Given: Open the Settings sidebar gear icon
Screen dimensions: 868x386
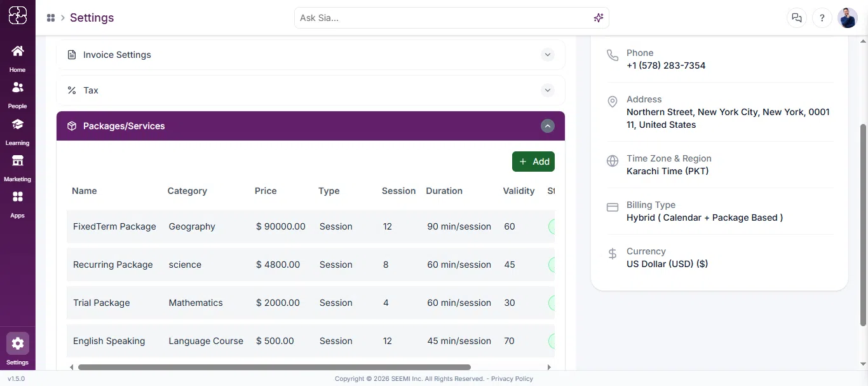Looking at the screenshot, I should (x=18, y=344).
